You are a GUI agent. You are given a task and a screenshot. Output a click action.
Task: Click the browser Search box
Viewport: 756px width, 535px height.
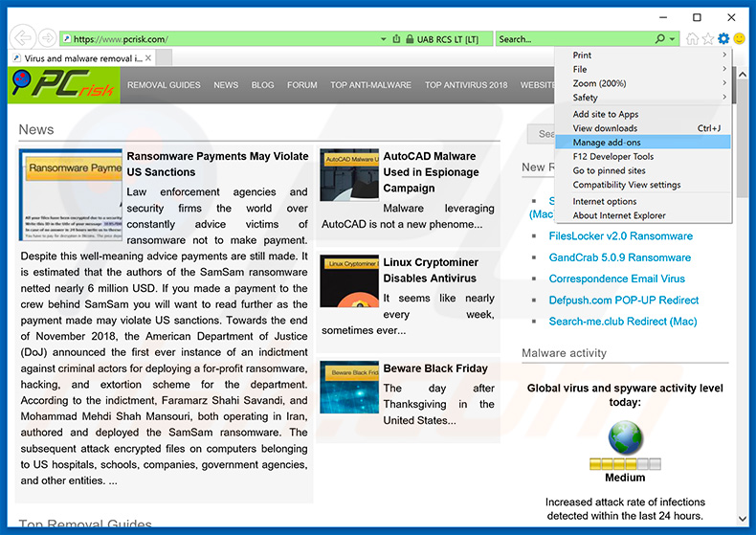(x=574, y=39)
